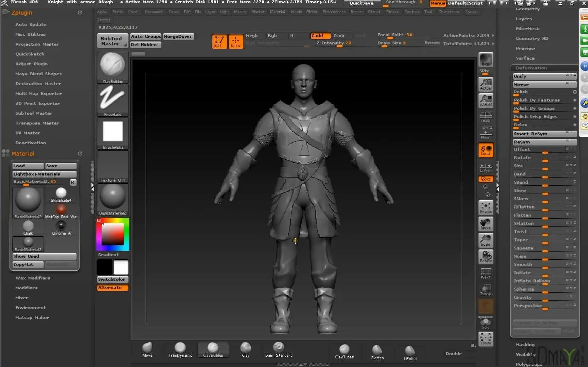Open the FreeHand stroke selector
The image size is (588, 367).
tap(113, 101)
